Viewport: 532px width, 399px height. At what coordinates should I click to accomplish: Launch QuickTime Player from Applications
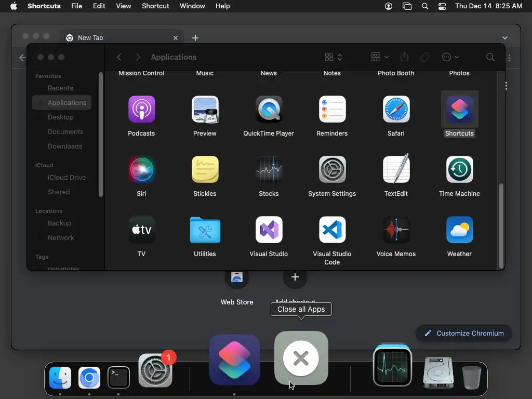[x=269, y=109]
